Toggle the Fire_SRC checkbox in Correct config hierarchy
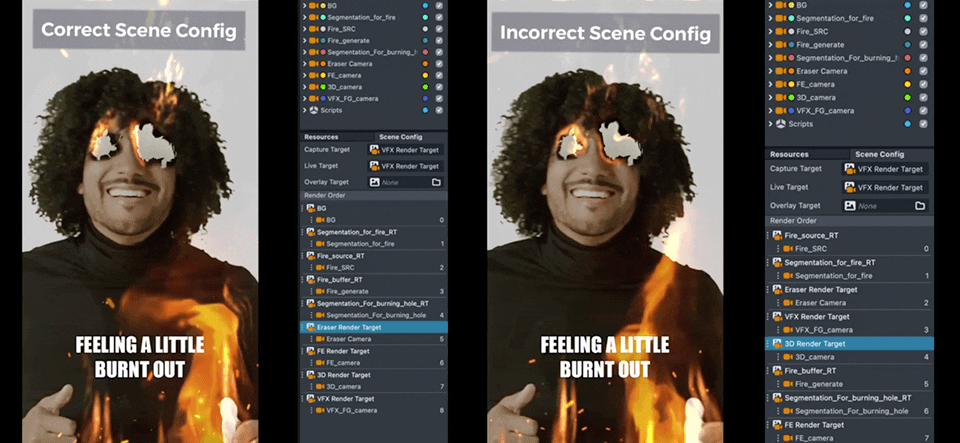Viewport: 960px width, 443px height. [x=439, y=30]
